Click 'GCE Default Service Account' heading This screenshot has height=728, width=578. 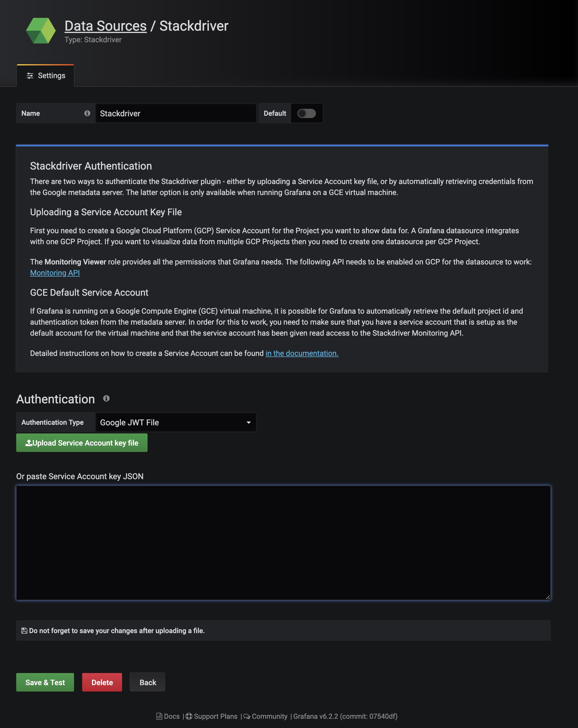tap(89, 293)
